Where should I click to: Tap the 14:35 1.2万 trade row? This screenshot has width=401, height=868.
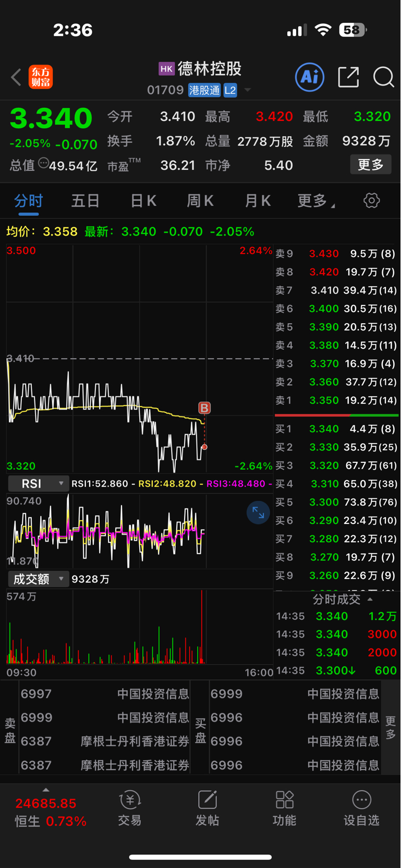click(x=336, y=616)
